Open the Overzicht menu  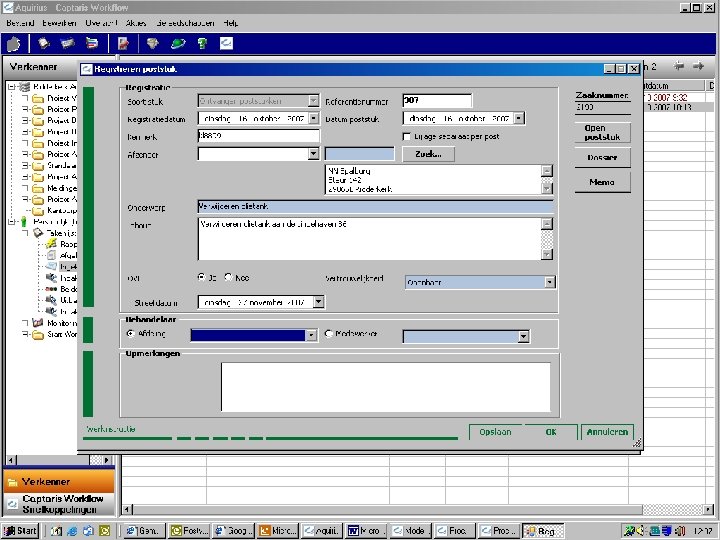coord(101,23)
